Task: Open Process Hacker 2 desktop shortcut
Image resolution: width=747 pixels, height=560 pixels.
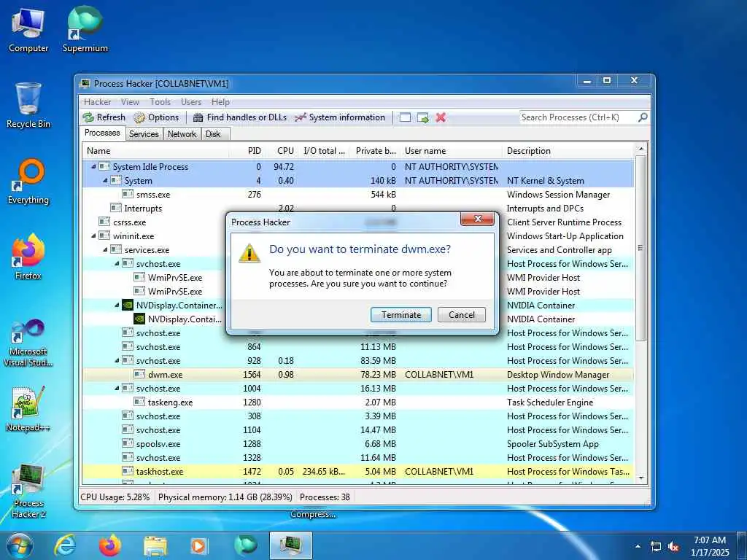Action: (28, 491)
